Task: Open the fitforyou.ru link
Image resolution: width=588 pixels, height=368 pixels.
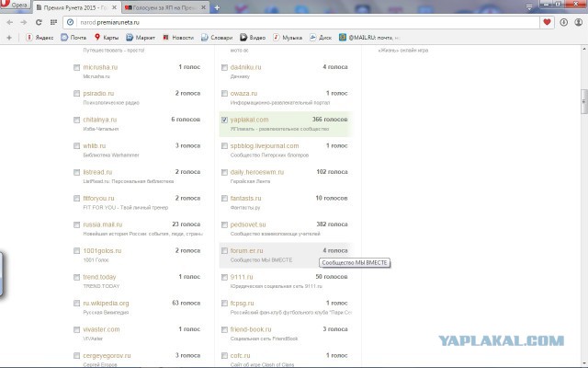Action: (x=98, y=198)
